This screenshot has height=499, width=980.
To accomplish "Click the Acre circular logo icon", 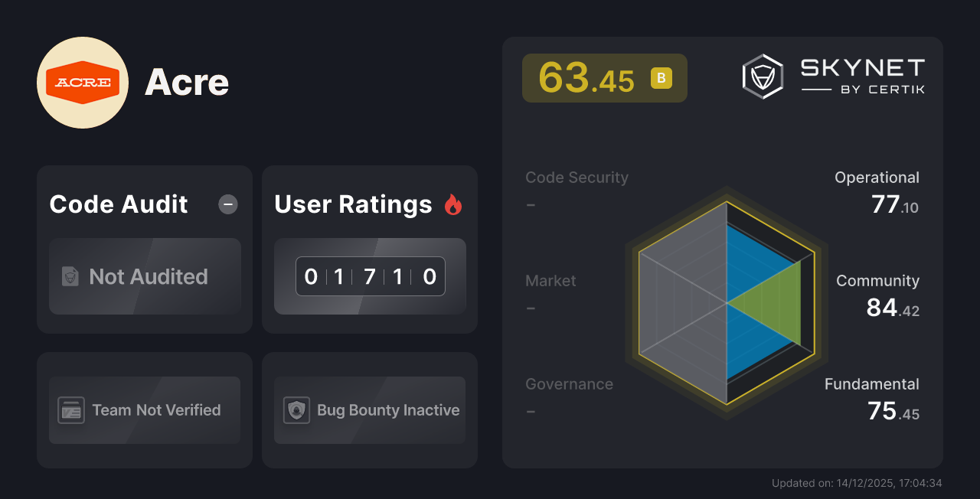I will pos(82,82).
